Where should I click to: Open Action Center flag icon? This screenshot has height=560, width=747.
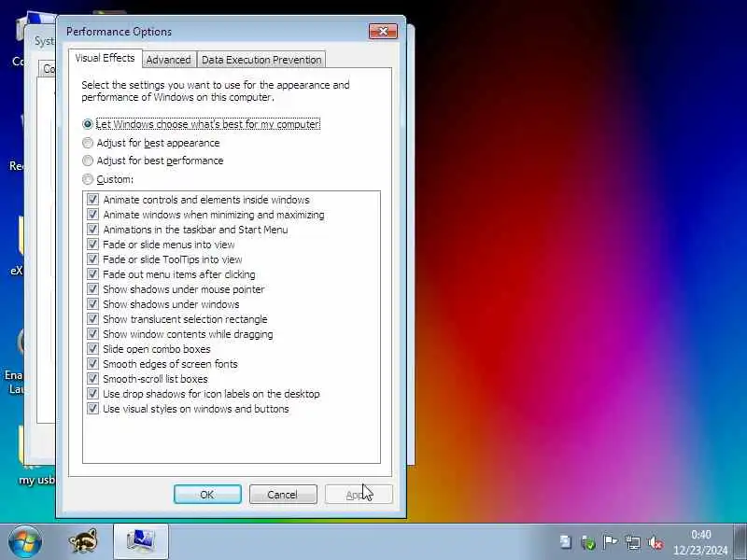tap(610, 542)
